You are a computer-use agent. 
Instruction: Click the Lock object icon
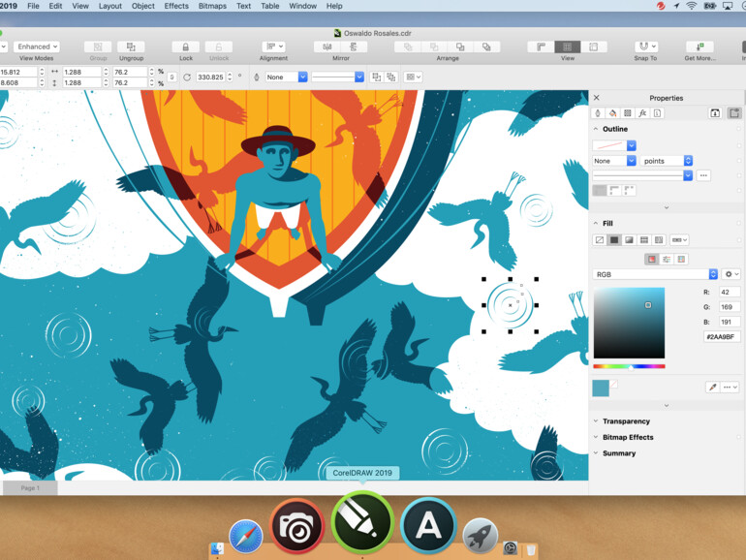click(186, 47)
